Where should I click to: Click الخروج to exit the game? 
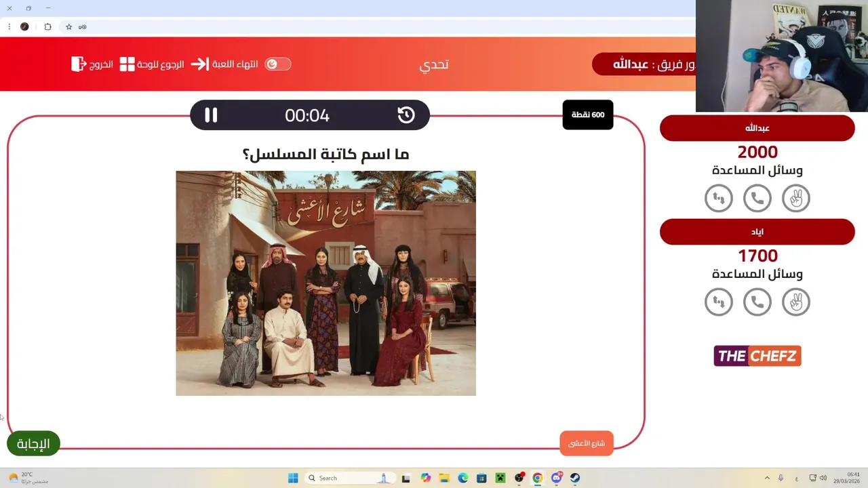[x=92, y=64]
